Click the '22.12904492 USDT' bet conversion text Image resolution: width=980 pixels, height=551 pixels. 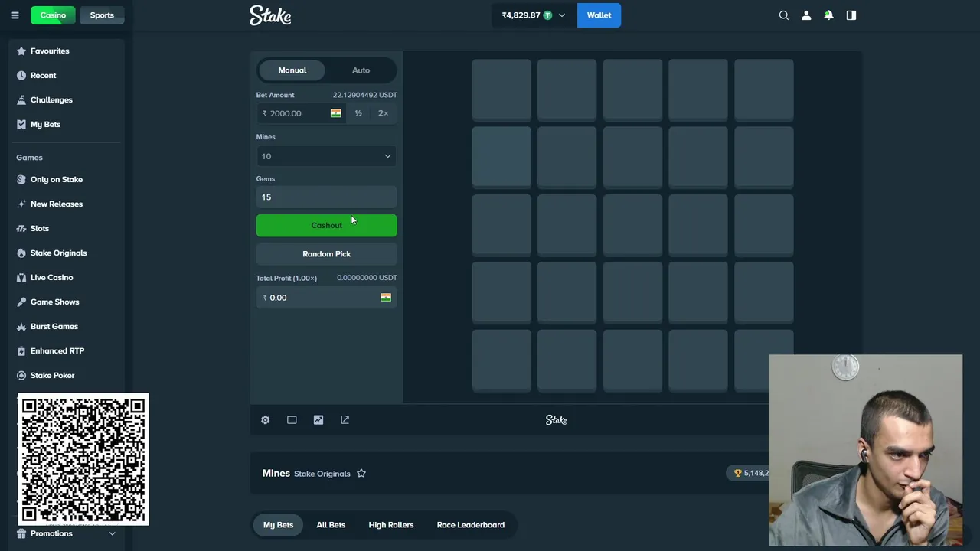tap(364, 95)
